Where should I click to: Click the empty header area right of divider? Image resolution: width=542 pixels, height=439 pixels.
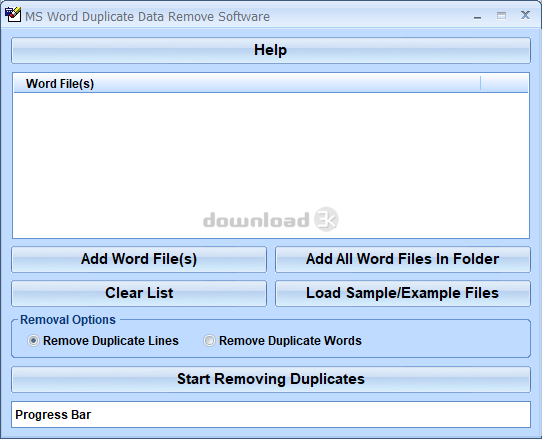click(504, 84)
